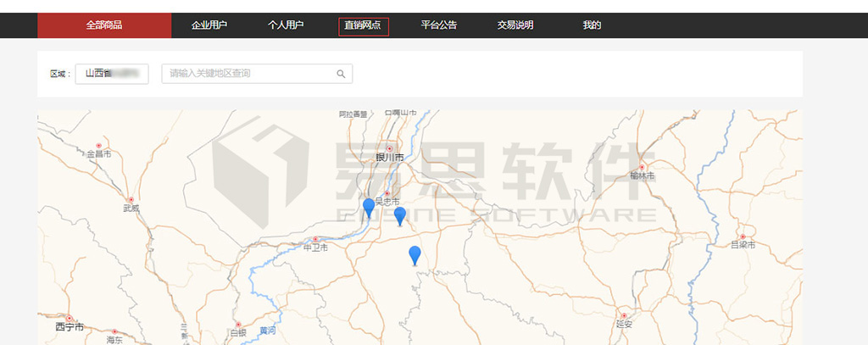Click the 中卫市 city marker on map
868x345 pixels.
(315, 239)
